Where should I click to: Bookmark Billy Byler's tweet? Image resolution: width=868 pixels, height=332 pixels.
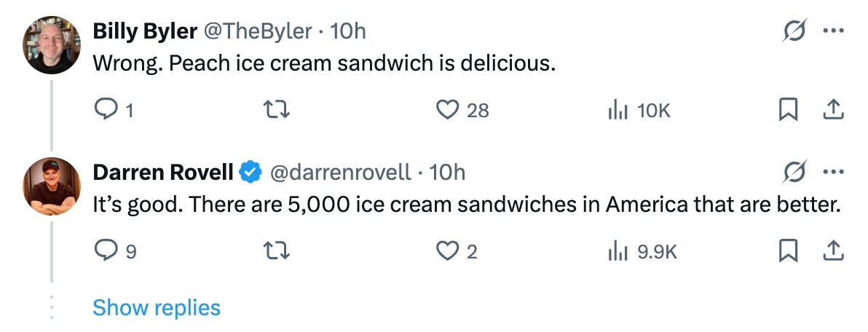click(x=788, y=110)
